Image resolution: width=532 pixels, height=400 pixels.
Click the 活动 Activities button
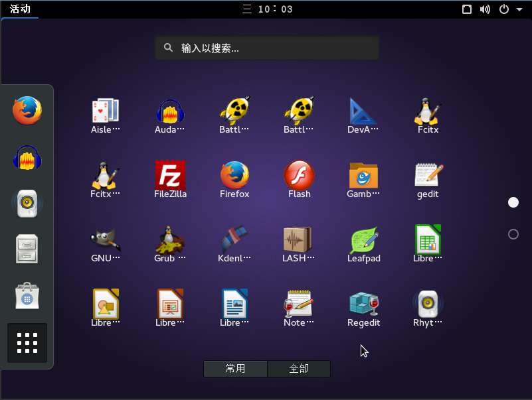click(x=20, y=9)
